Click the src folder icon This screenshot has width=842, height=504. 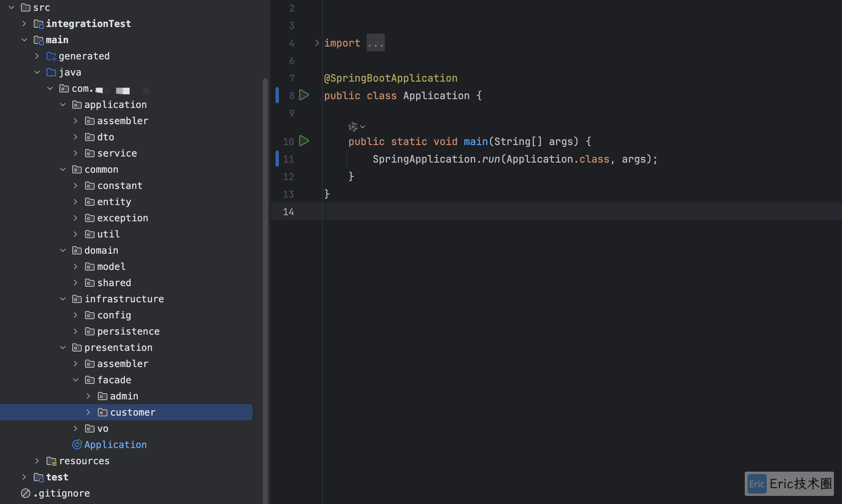tap(25, 7)
